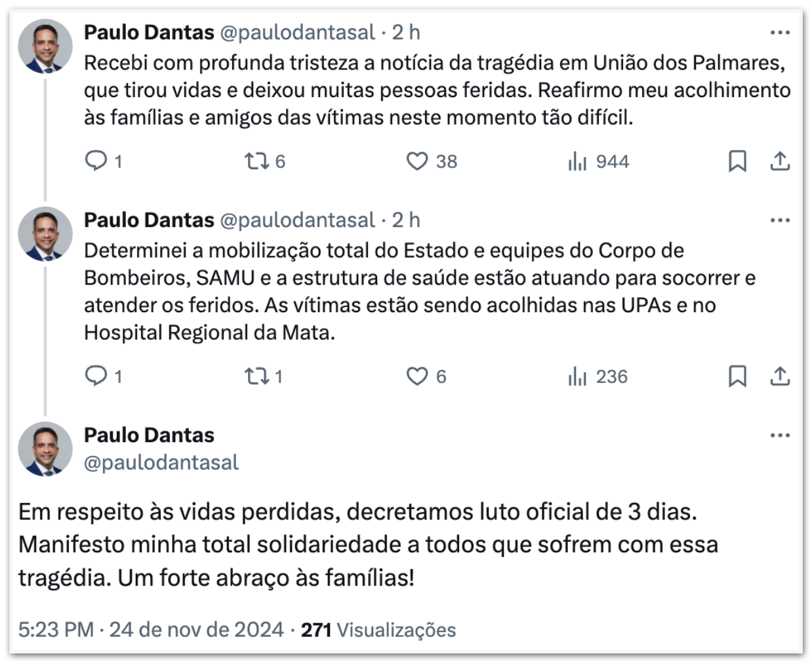View analytics showing 236 views
The image size is (812, 669).
click(x=577, y=376)
